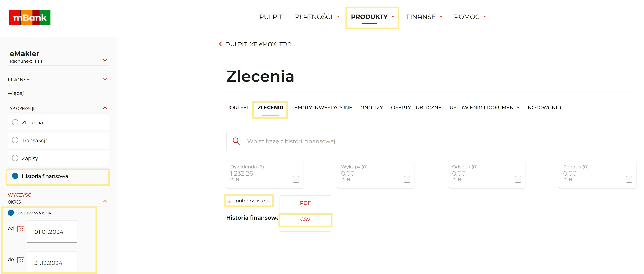The width and height of the screenshot is (644, 274).
Task: Select the Zlecenia radio button
Action: [x=15, y=122]
